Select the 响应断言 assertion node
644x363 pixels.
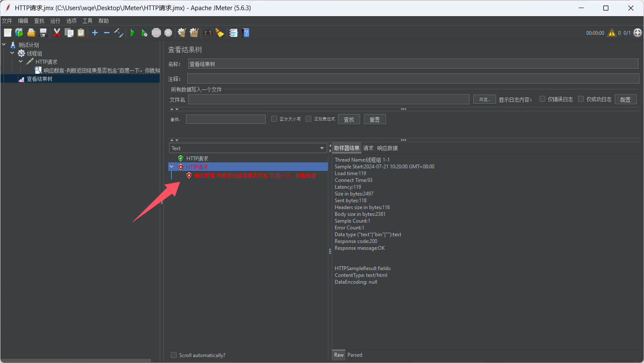tap(102, 70)
